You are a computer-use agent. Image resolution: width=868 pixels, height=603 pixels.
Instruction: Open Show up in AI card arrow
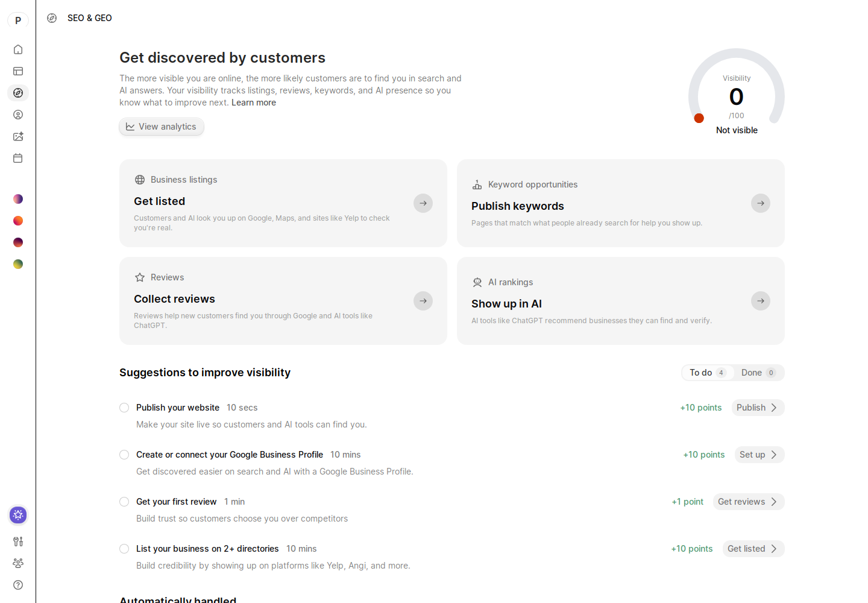[x=761, y=301]
